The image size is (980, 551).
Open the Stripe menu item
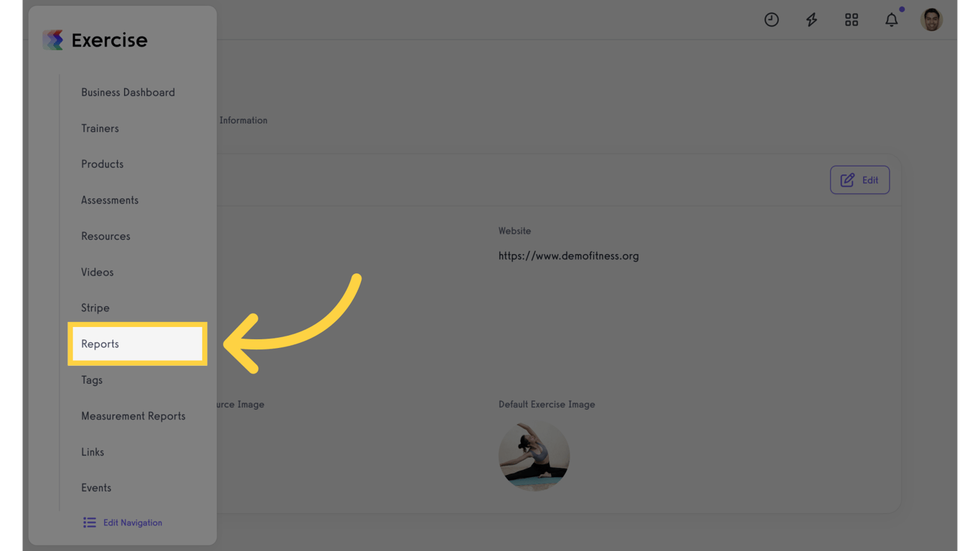[95, 308]
